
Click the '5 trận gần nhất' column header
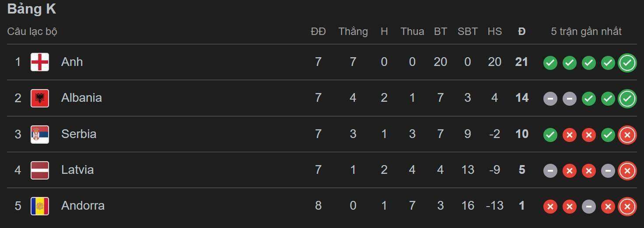click(586, 31)
